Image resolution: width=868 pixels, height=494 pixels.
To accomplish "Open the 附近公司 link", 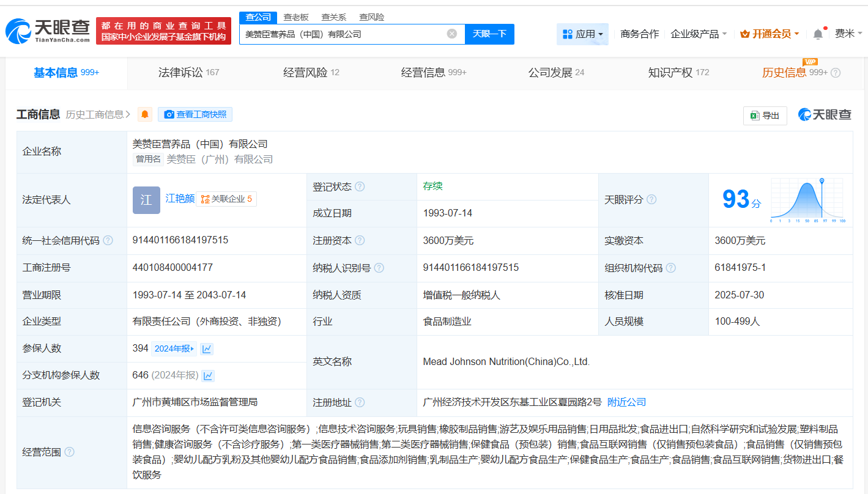I will [x=626, y=402].
